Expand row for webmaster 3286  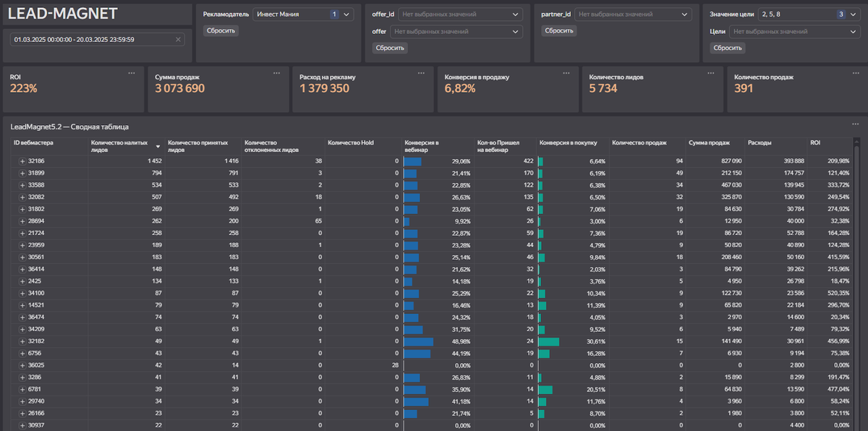click(22, 377)
